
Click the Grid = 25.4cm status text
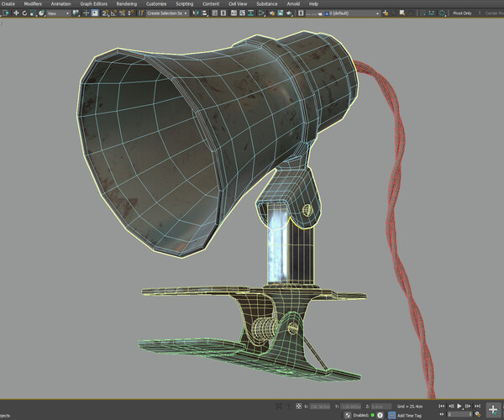410,407
